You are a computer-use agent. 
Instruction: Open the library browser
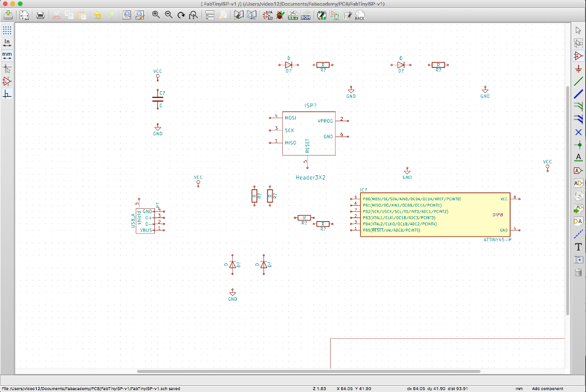coord(252,15)
